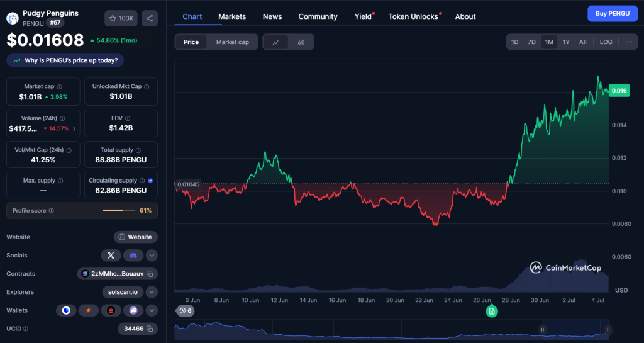Screen dimensions: 644x343
Task: Open the Markets tab
Action: point(232,16)
